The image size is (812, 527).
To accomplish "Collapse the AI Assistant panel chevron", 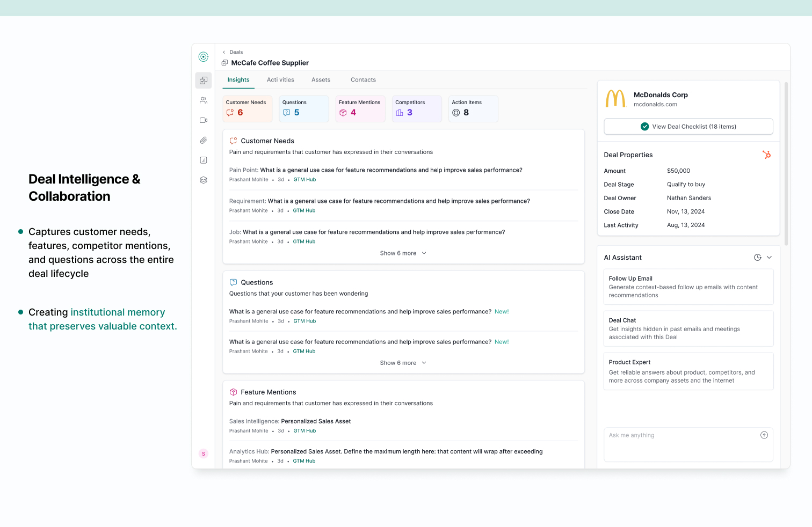I will pyautogui.click(x=769, y=258).
